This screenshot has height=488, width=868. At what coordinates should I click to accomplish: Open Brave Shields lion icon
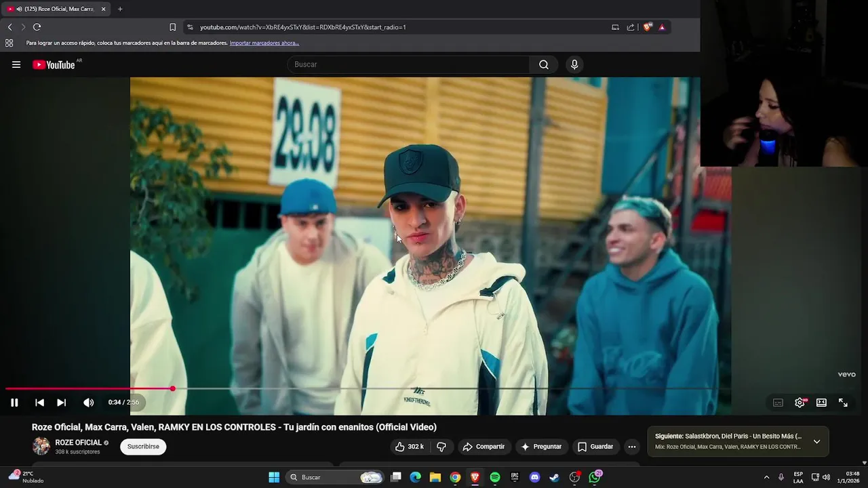[x=648, y=27]
